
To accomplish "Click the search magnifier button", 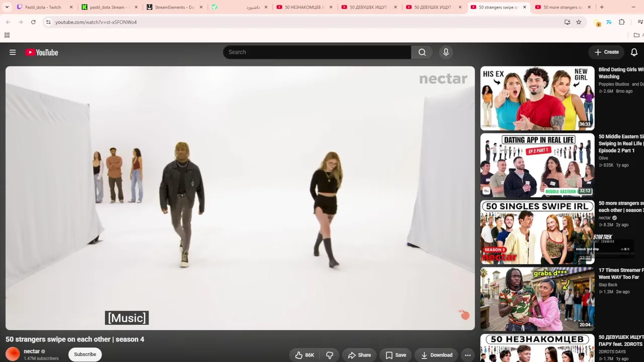I will 422,52.
